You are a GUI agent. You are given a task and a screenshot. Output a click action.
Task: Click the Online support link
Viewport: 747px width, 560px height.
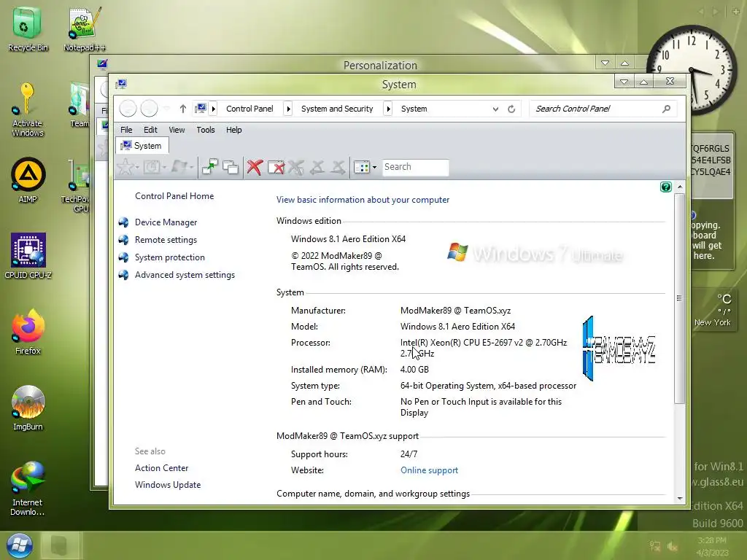[x=429, y=470]
